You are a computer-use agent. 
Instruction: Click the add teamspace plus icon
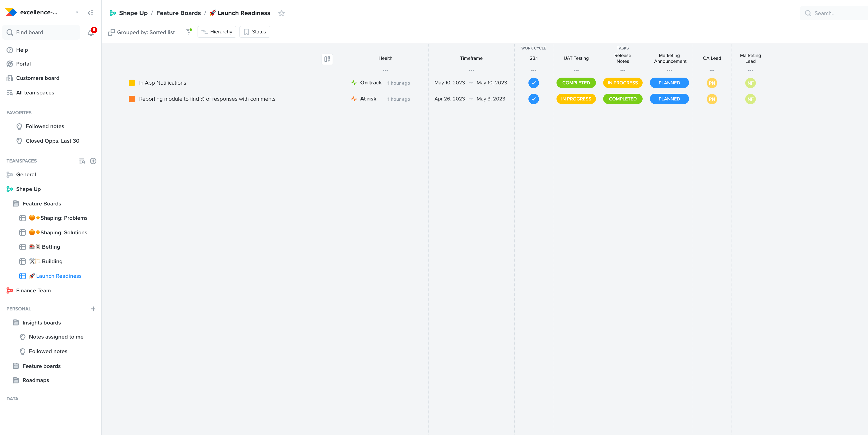93,161
